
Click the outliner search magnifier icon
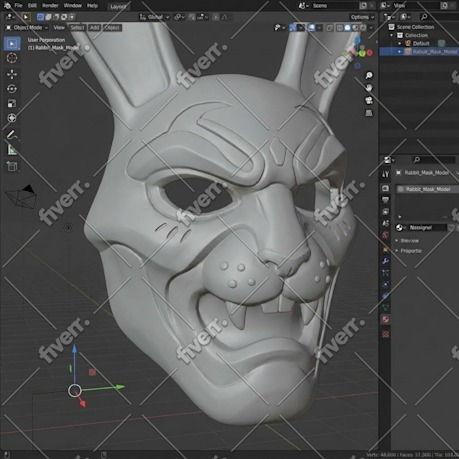pyautogui.click(x=424, y=16)
